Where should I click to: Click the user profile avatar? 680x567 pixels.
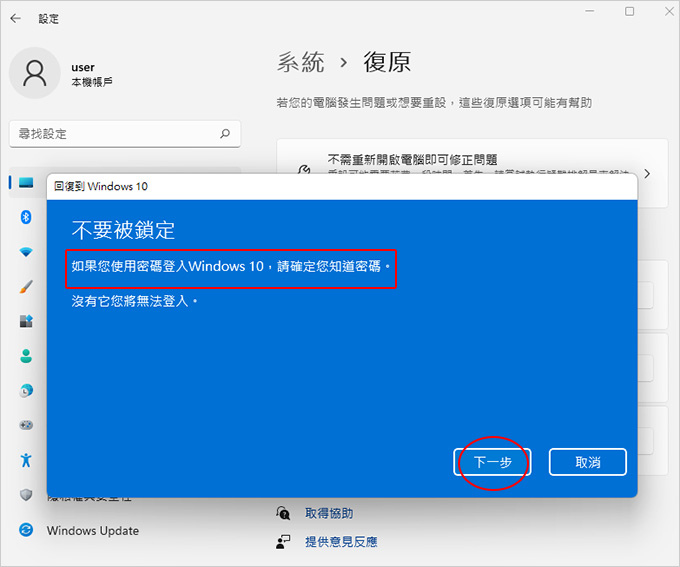[35, 73]
